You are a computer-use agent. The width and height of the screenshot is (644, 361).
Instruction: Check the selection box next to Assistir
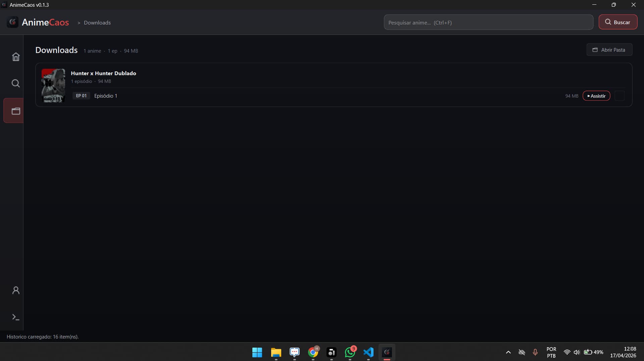(x=620, y=96)
